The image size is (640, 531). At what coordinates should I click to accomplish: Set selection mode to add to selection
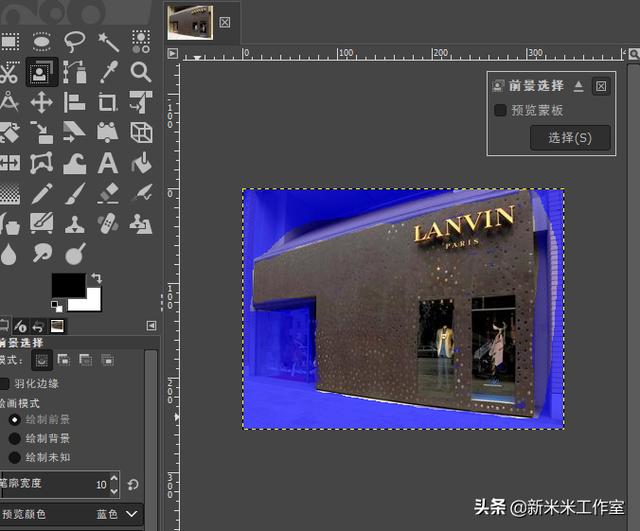pyautogui.click(x=63, y=360)
